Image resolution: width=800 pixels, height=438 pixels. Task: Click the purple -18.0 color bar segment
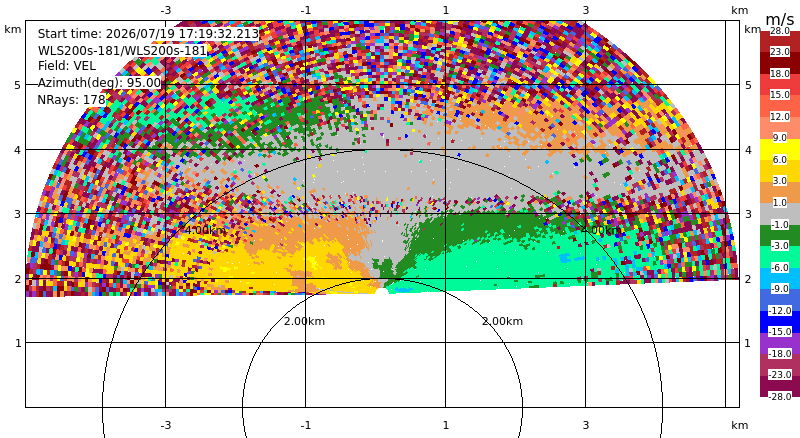[x=780, y=343]
